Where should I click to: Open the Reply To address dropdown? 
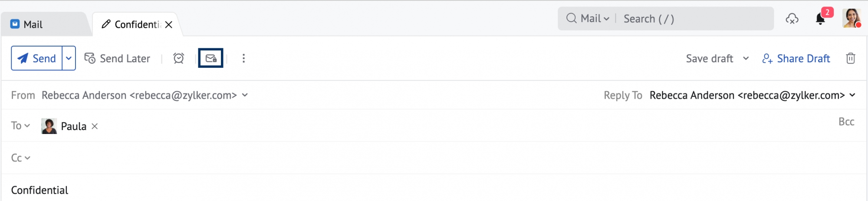[x=852, y=95]
